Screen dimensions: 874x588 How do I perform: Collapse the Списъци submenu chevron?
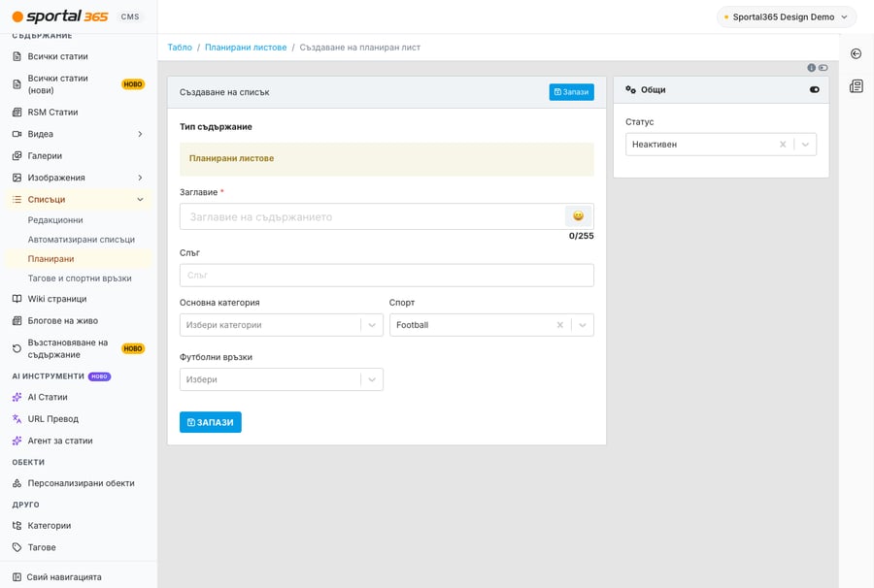point(140,199)
